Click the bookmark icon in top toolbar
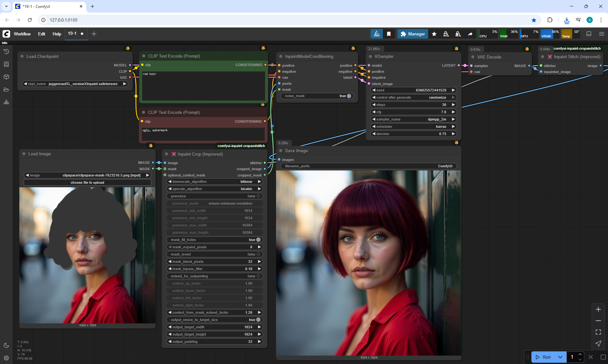This screenshot has width=608, height=364. pos(389,34)
